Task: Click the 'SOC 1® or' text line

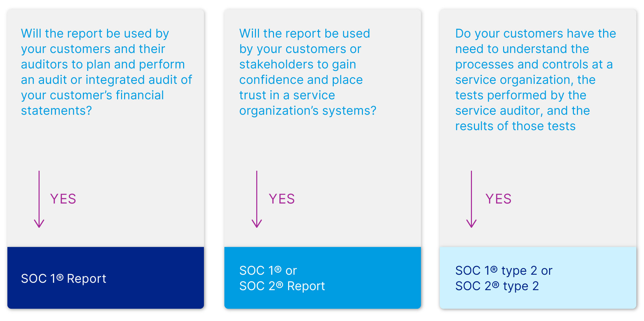Action: pos(268,271)
